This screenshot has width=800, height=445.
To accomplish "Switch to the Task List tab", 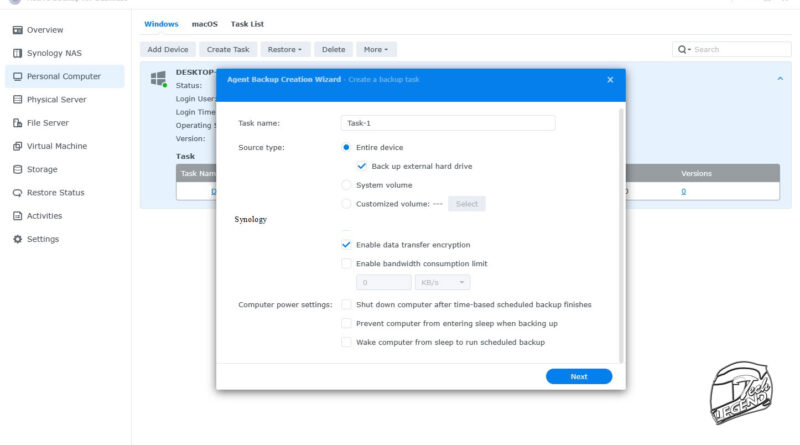I will pos(247,23).
